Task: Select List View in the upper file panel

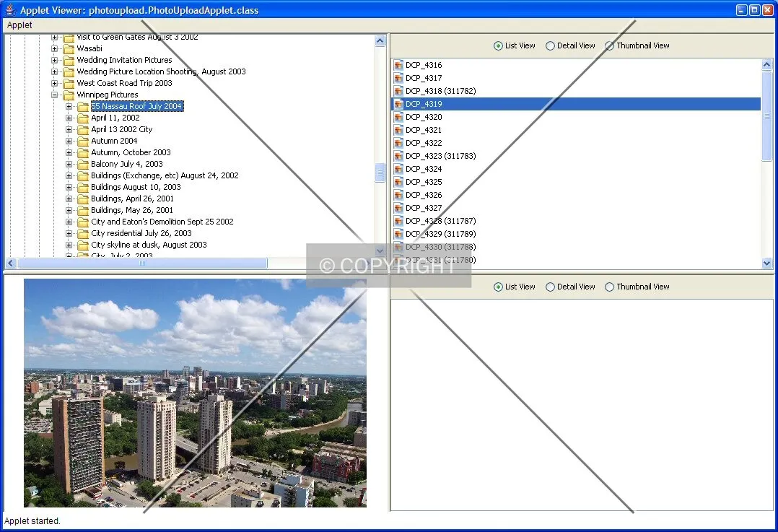Action: [515, 45]
